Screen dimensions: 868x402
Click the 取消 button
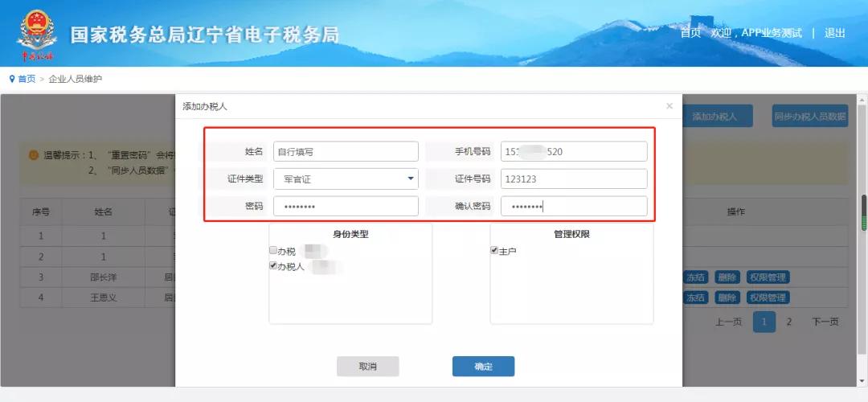(x=367, y=367)
